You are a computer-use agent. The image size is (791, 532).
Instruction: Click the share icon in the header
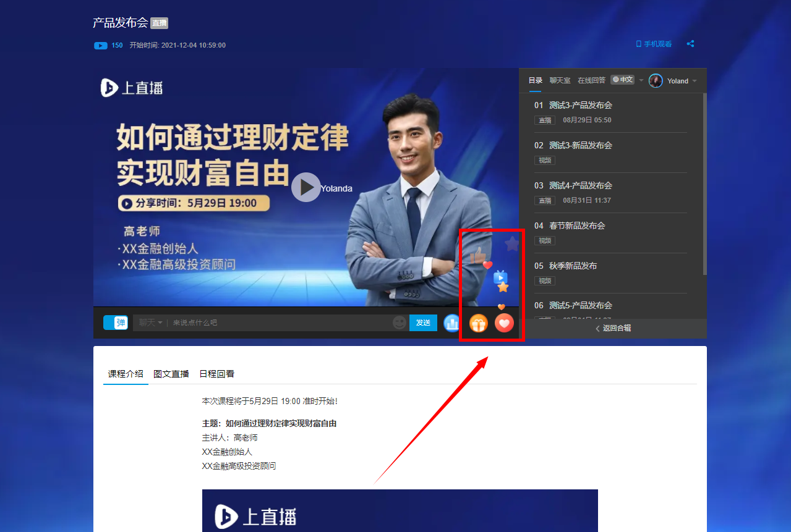point(691,44)
